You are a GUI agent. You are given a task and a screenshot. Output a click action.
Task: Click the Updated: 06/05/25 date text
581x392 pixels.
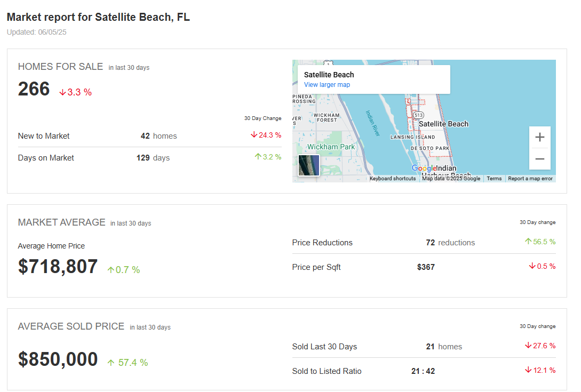[x=37, y=32]
